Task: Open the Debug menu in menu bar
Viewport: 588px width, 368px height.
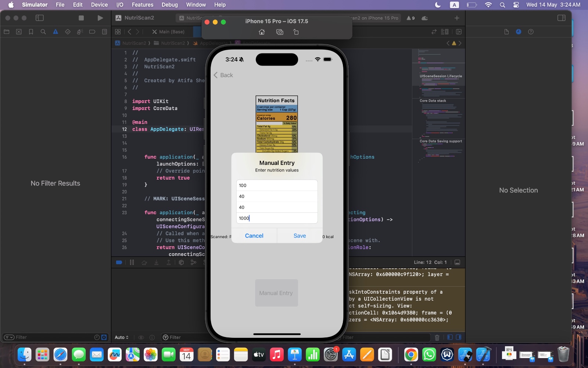Action: tap(169, 5)
